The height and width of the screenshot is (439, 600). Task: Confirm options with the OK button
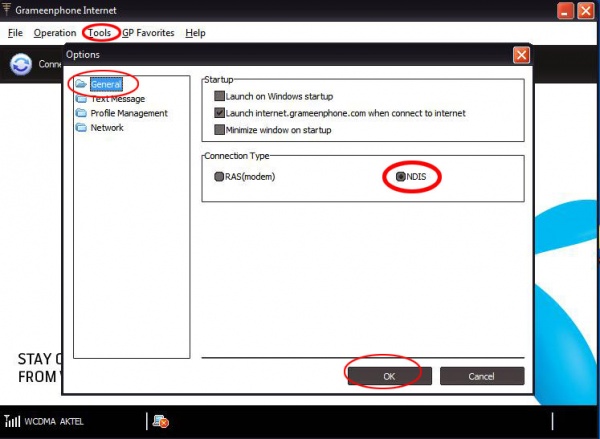point(390,376)
